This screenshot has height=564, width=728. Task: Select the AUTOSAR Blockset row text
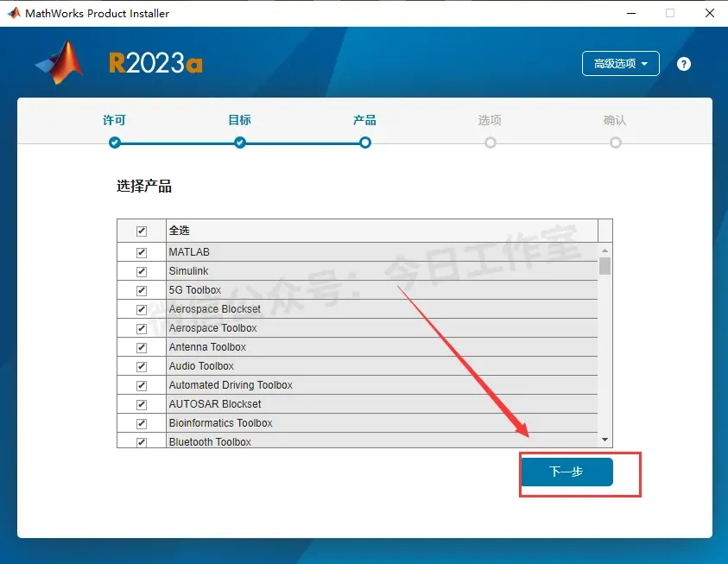click(215, 404)
